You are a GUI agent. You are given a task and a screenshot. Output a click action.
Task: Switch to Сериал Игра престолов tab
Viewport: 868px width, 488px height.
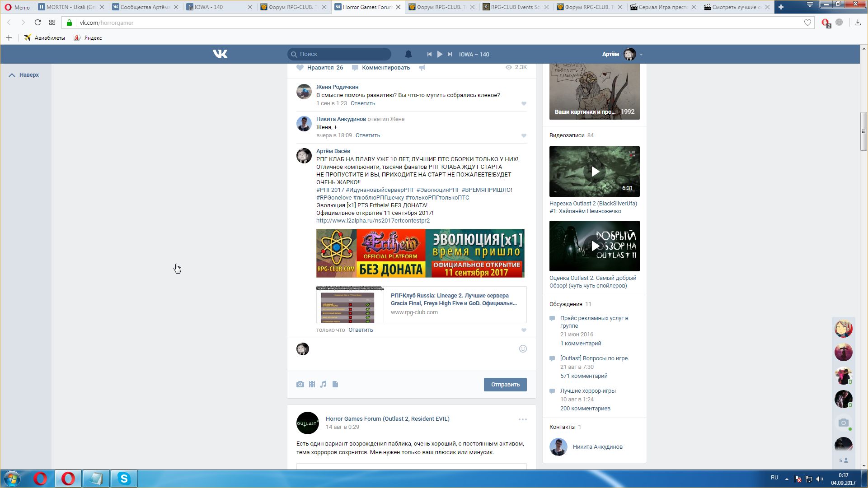663,7
